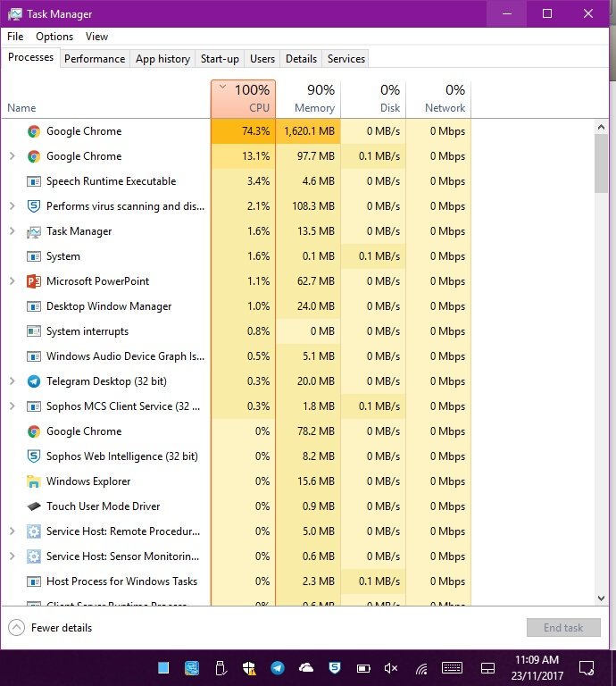616x686 pixels.
Task: Expand the second Google Chrome process group
Action: 12,156
